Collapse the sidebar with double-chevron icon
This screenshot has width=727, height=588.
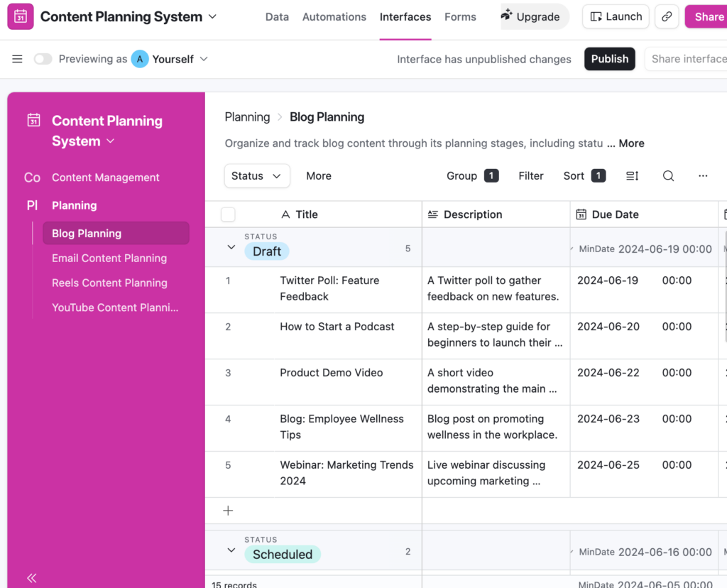click(32, 578)
